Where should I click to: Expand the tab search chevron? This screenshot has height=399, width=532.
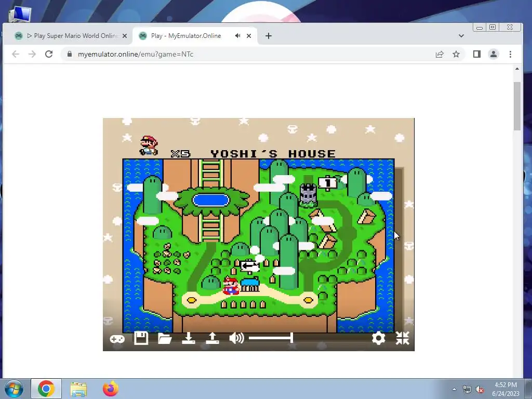[x=461, y=36]
